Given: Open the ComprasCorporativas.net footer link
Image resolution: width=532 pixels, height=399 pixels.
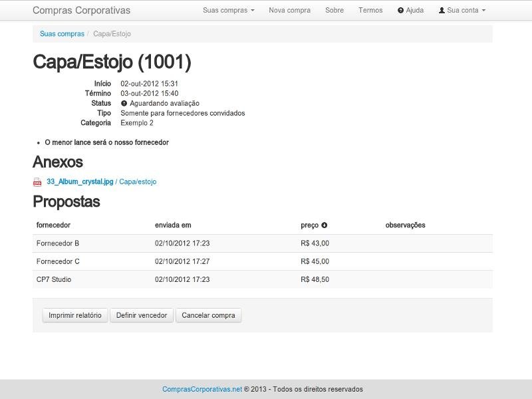Looking at the screenshot, I should (x=202, y=389).
